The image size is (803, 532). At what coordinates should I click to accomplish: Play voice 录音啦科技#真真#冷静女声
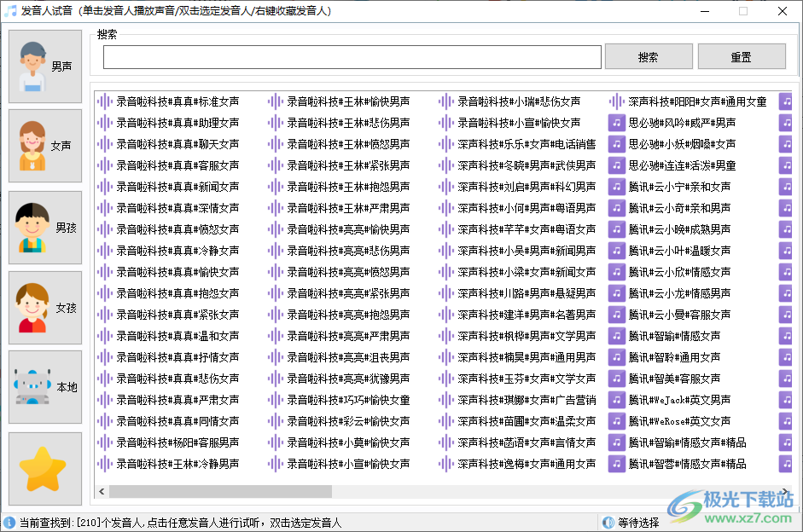177,251
